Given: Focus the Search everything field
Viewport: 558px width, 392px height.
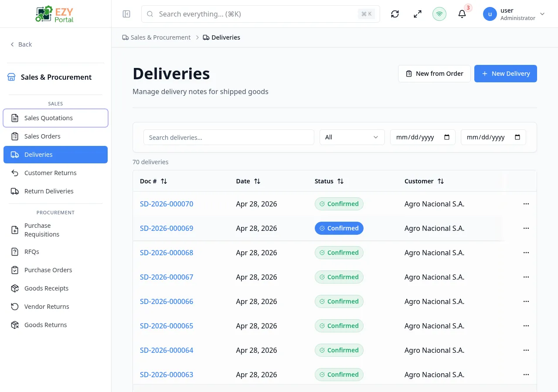Looking at the screenshot, I should coord(261,14).
